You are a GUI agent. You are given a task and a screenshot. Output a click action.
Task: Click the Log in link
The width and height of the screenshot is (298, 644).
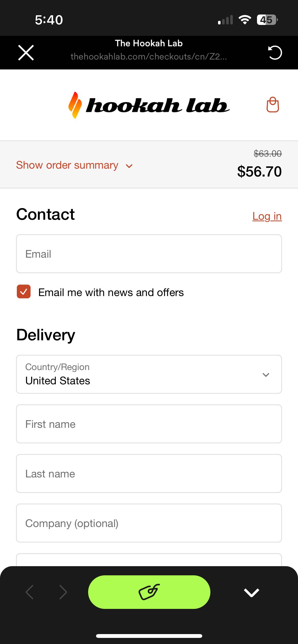tap(267, 216)
